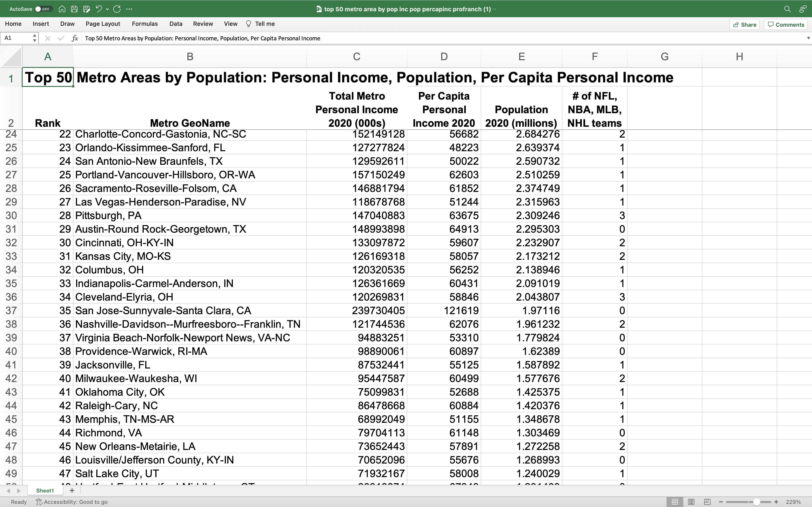The image size is (812, 507).
Task: Click the Redo icon
Action: [117, 9]
